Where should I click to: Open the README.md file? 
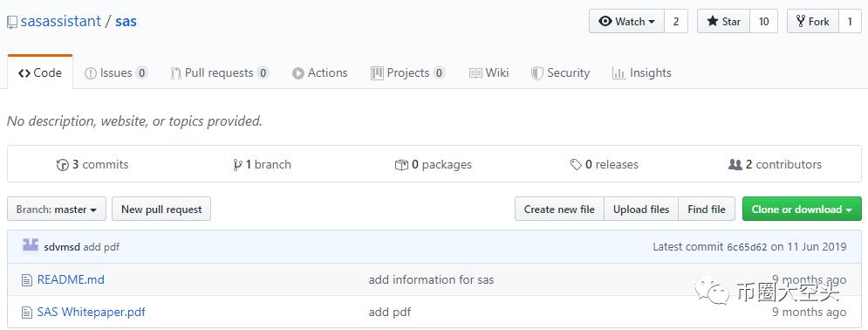[x=71, y=279]
